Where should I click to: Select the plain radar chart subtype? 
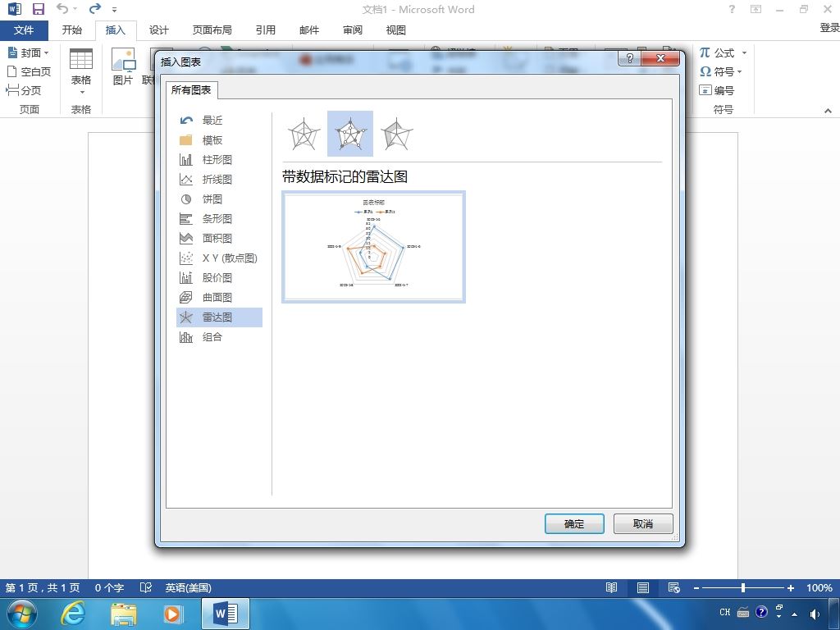click(304, 134)
